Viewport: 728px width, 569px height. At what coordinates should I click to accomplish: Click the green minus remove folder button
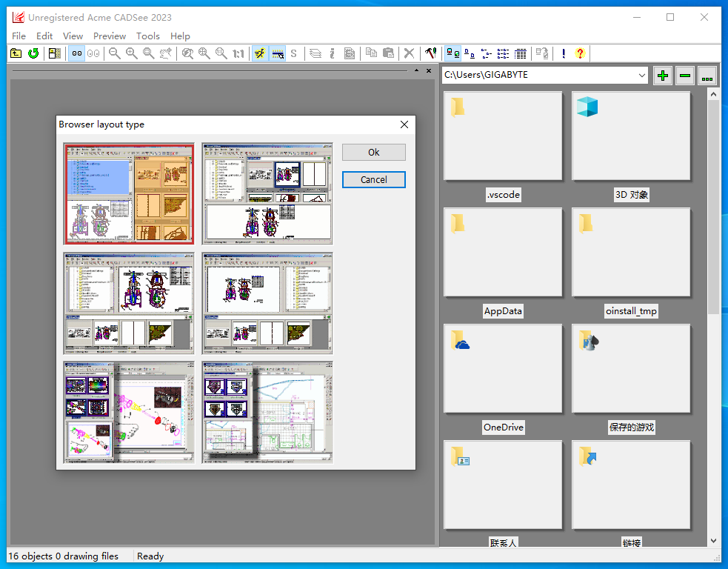tap(685, 76)
